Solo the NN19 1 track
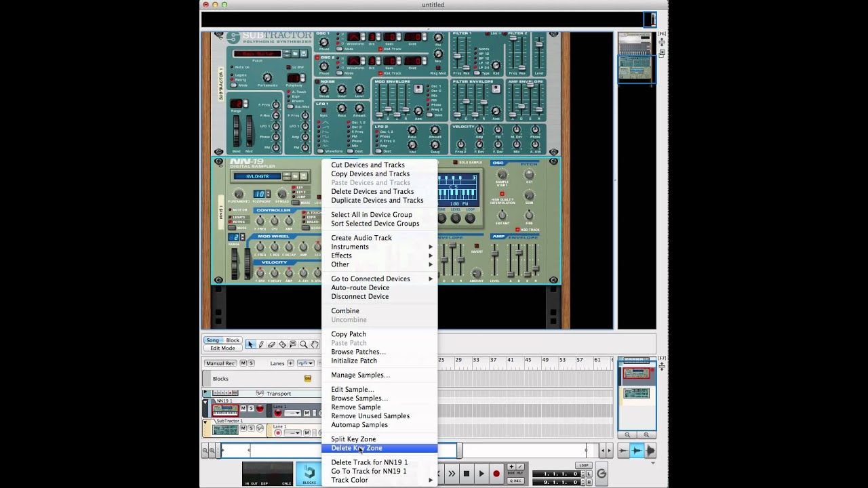Screen dimensions: 868x488 (251, 409)
